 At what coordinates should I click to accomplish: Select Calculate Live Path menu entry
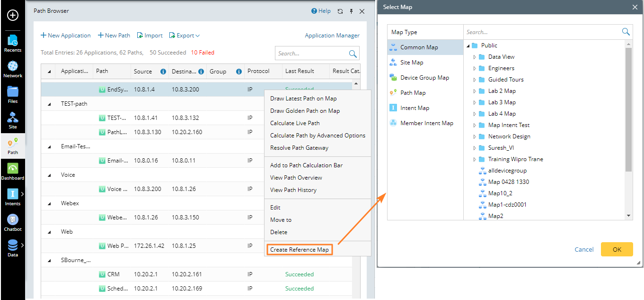(x=295, y=123)
